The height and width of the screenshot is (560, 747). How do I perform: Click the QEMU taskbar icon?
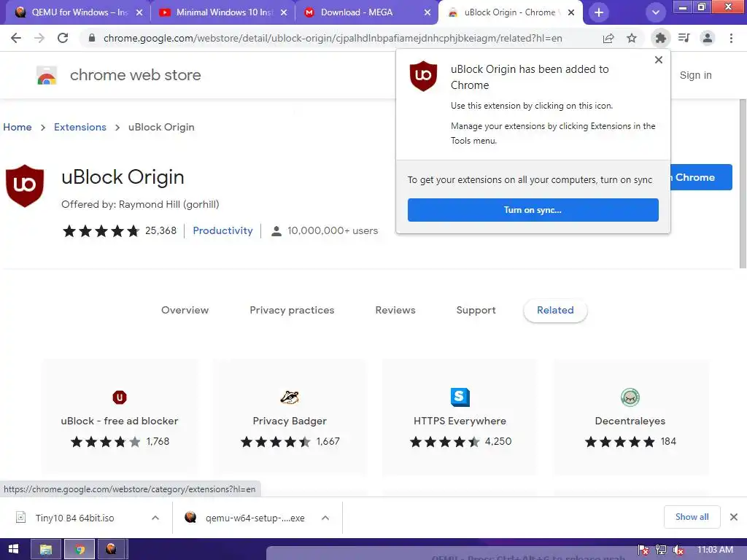111,549
